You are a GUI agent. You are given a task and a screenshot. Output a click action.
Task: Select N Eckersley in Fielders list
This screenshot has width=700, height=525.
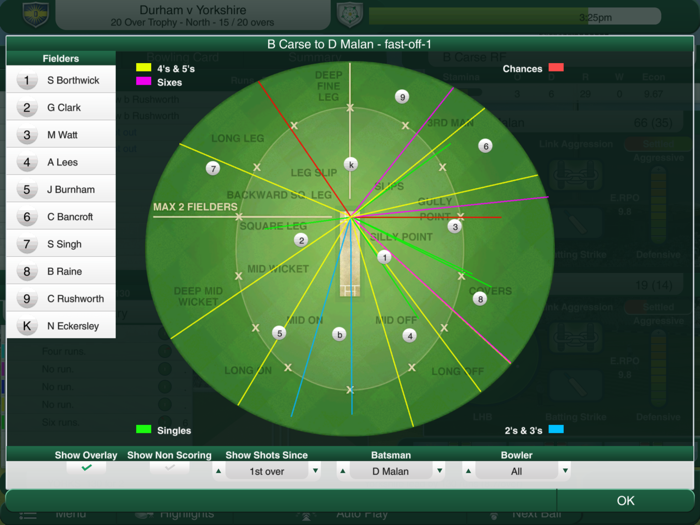[61, 326]
